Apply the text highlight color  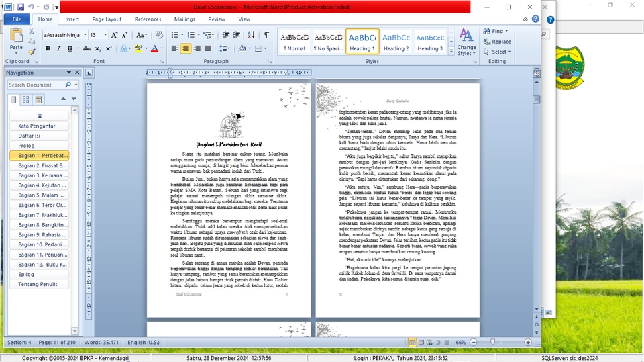138,48
